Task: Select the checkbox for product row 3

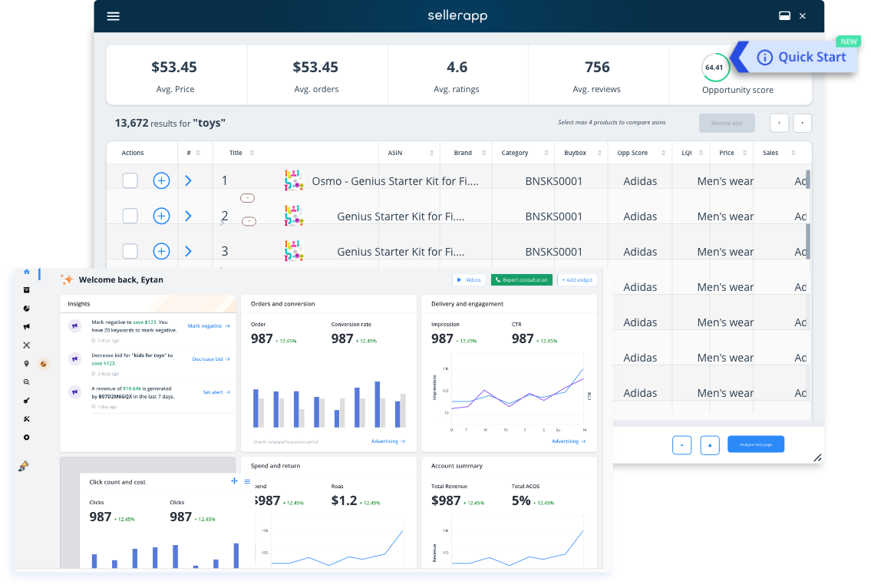Action: point(130,252)
